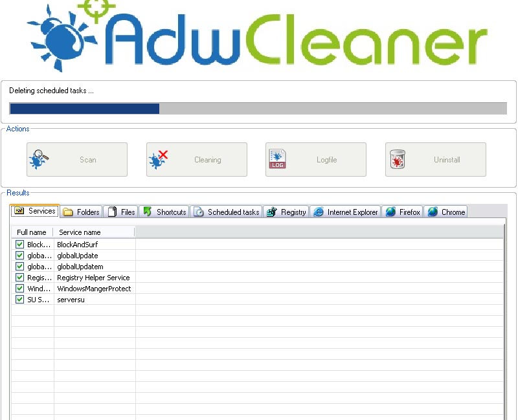Click the Registry tab cube icon
Image resolution: width=518 pixels, height=420 pixels.
(271, 212)
